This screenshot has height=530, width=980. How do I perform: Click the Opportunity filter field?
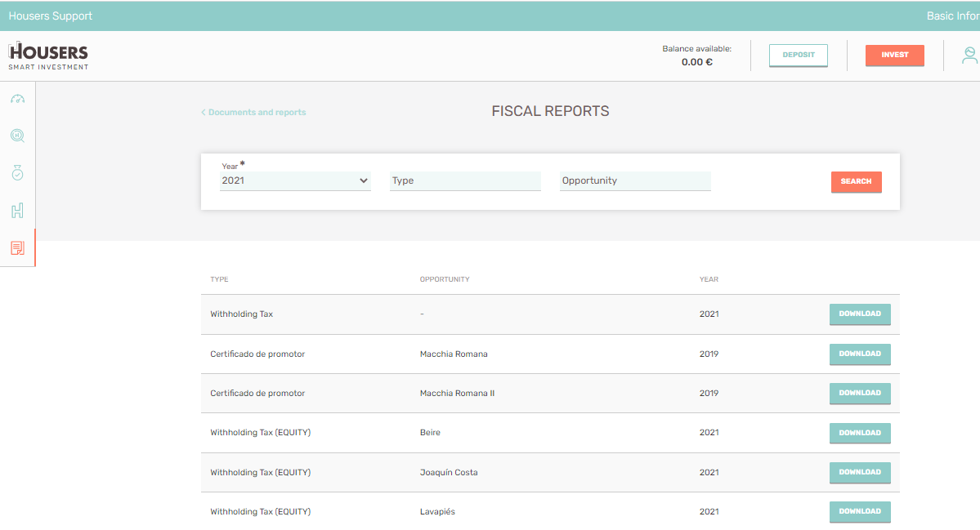pyautogui.click(x=635, y=181)
